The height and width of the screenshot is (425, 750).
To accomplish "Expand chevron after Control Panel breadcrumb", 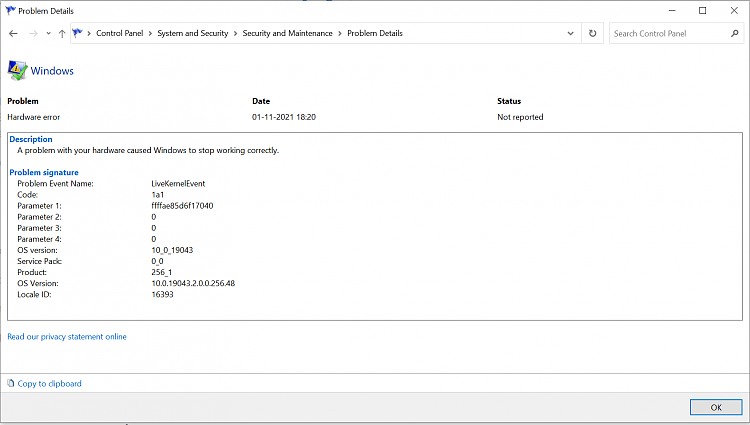I will coord(150,33).
